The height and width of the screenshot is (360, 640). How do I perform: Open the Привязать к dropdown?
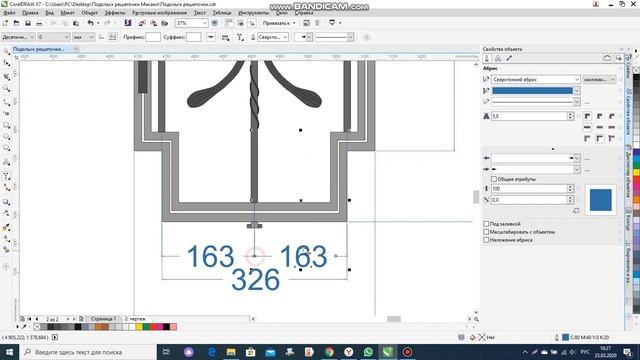[279, 23]
